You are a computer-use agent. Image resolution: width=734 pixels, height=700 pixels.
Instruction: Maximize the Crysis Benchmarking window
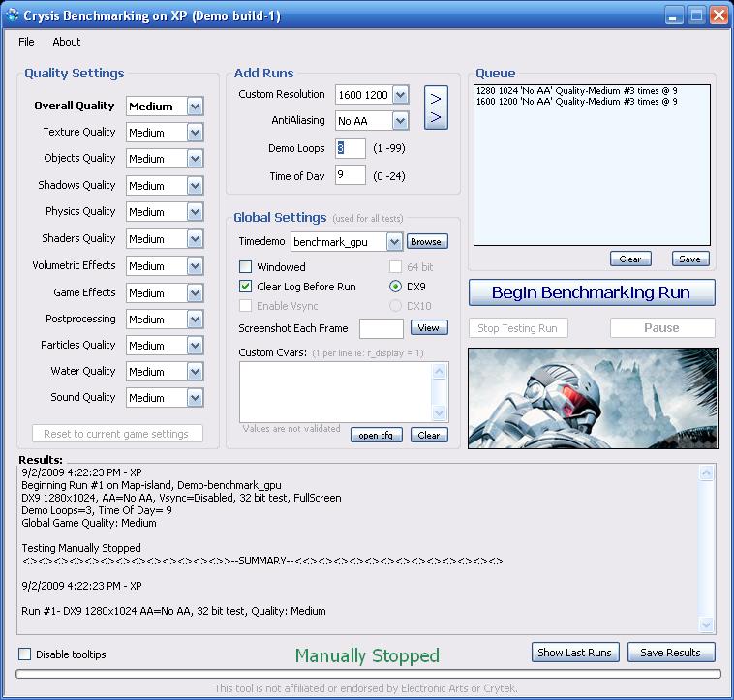pos(696,15)
